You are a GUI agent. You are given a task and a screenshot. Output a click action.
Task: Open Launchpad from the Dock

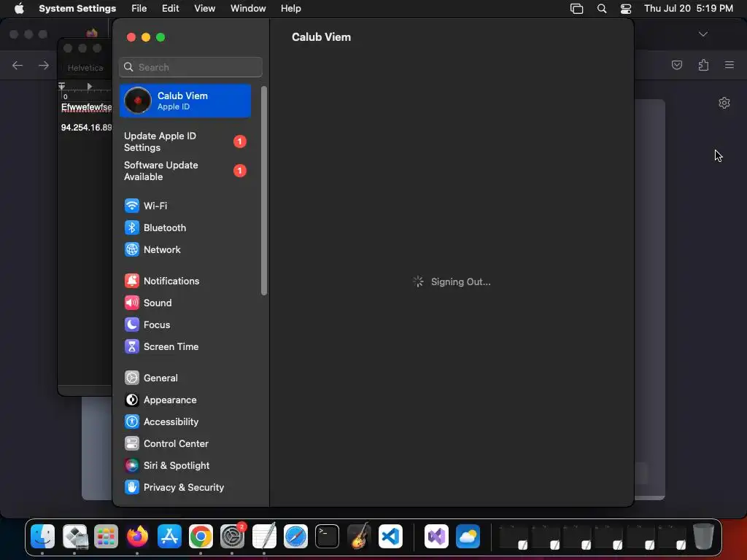pyautogui.click(x=106, y=536)
